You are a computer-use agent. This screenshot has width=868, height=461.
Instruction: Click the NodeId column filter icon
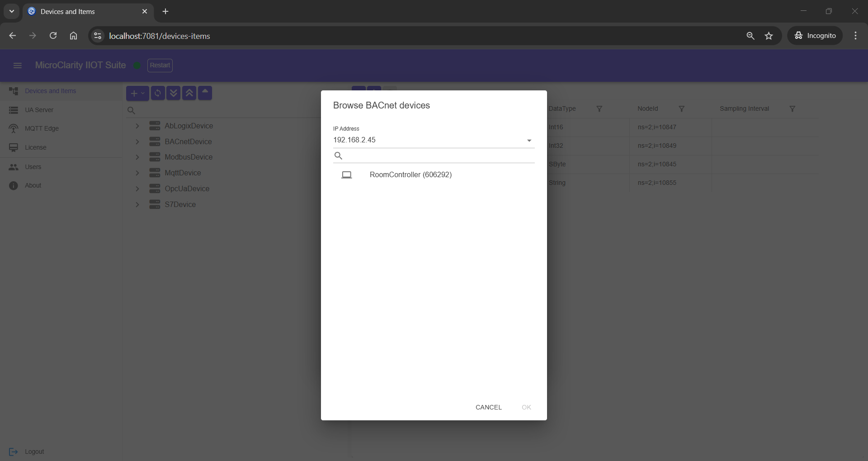point(681,109)
